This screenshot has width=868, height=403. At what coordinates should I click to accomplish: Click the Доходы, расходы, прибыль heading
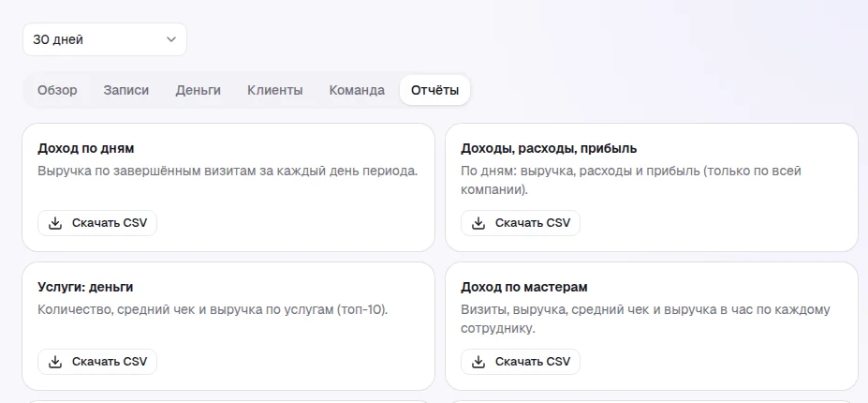pyautogui.click(x=549, y=149)
